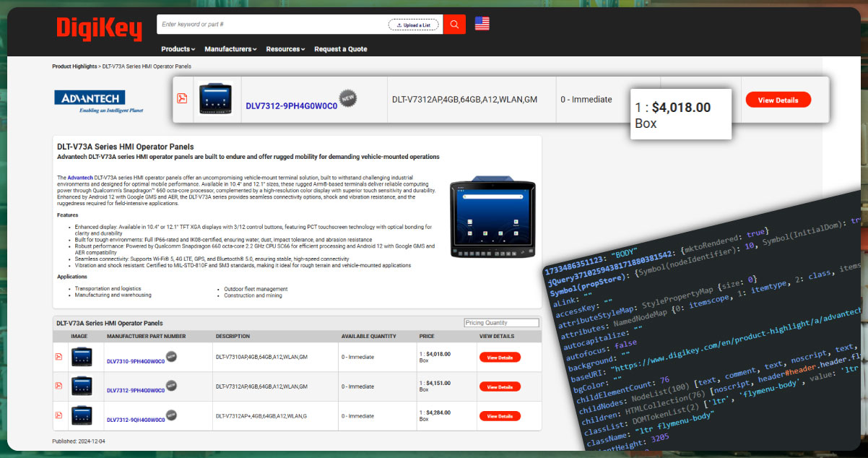
Task: Focus the Pricing Quantity input field
Action: [x=501, y=323]
